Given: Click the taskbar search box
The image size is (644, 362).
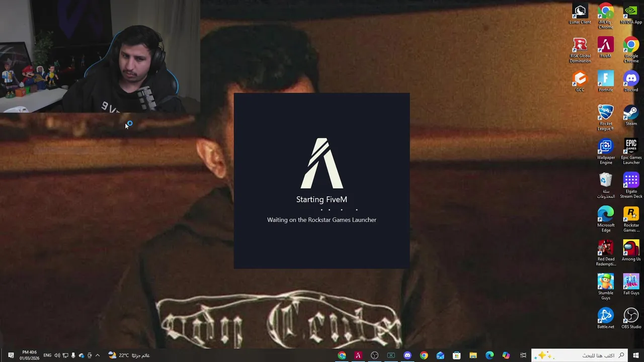Looking at the screenshot, I should coord(580,355).
